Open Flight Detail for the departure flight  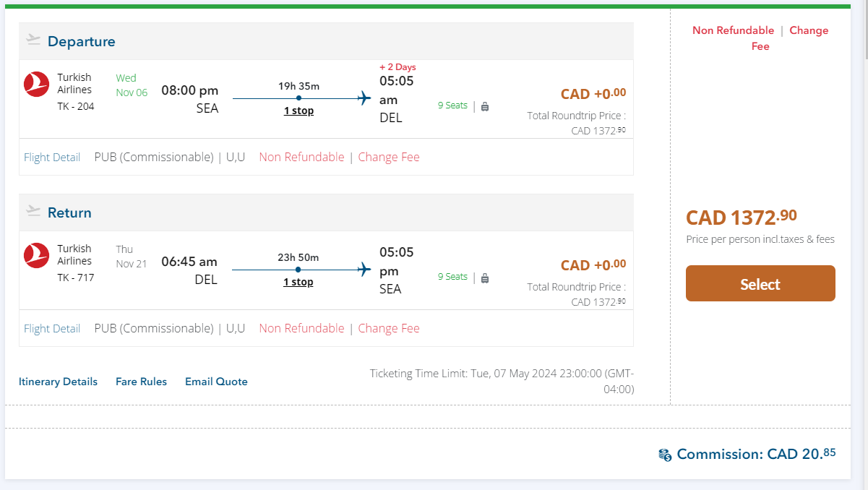52,158
